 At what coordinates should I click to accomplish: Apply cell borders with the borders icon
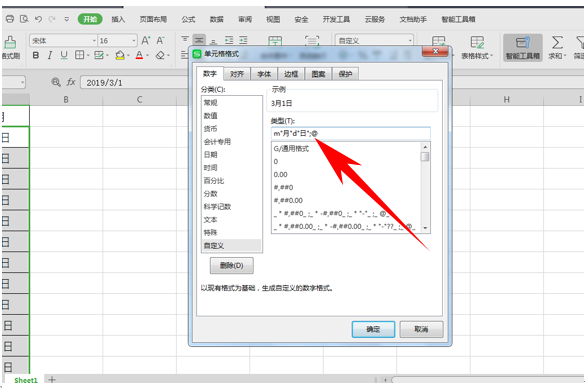(x=79, y=55)
